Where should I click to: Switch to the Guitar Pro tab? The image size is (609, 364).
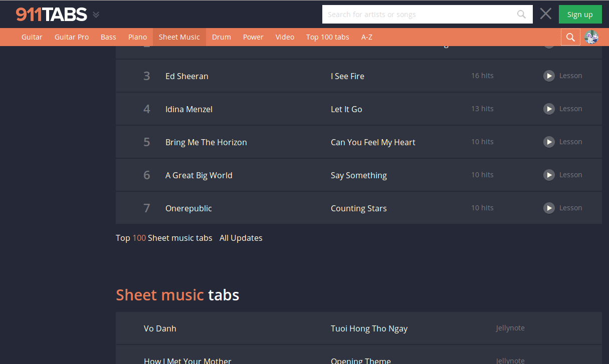point(72,37)
